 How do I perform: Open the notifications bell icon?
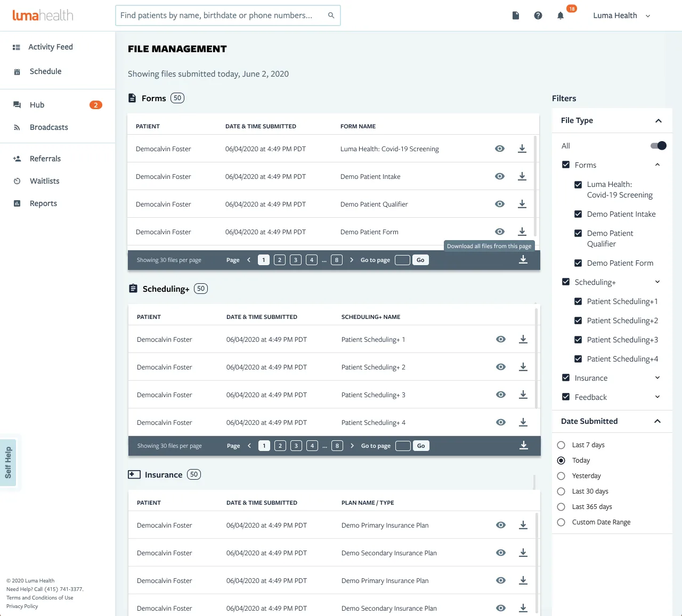(561, 15)
